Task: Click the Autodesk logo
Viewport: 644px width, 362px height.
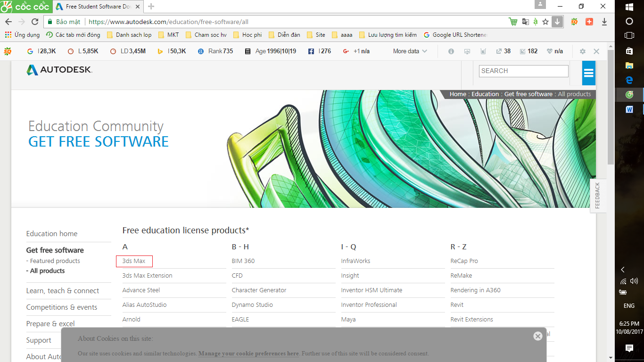Action: coord(59,70)
